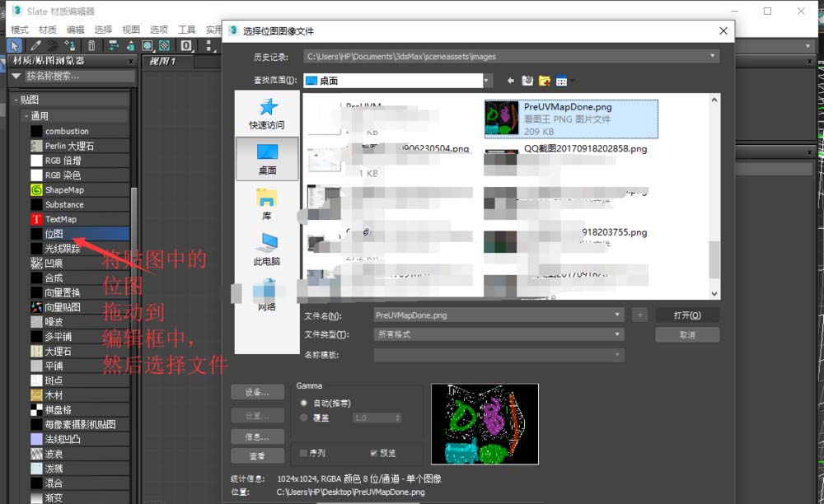Click the plus button beside the file name
This screenshot has height=504, width=824.
pos(639,315)
